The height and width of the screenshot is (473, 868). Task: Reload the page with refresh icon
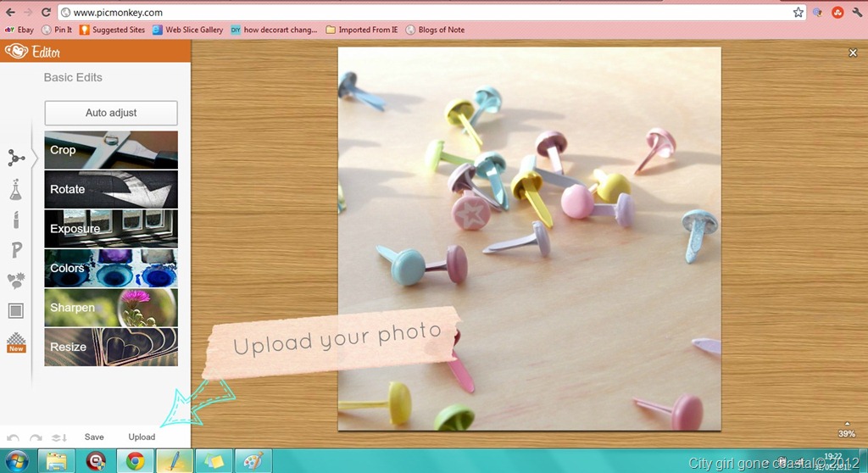46,12
